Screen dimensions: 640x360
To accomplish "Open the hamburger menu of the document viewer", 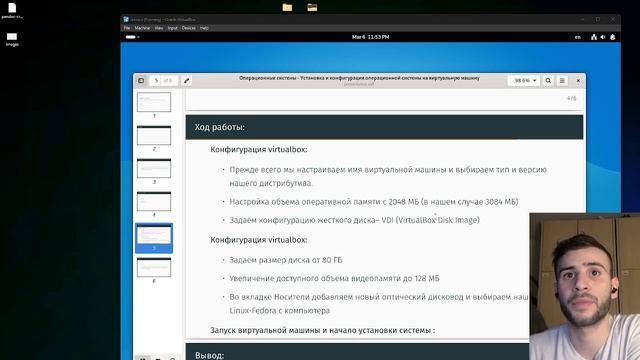I will click(x=562, y=81).
